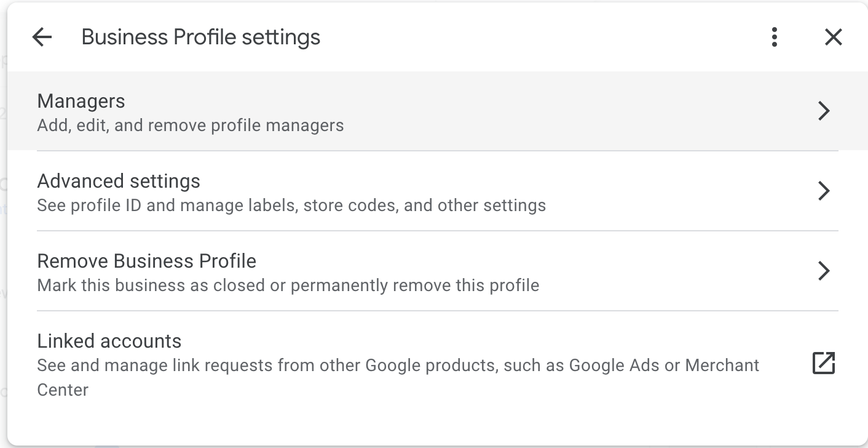Click the word 'Center' on the last line
The width and height of the screenshot is (868, 448).
(x=63, y=390)
